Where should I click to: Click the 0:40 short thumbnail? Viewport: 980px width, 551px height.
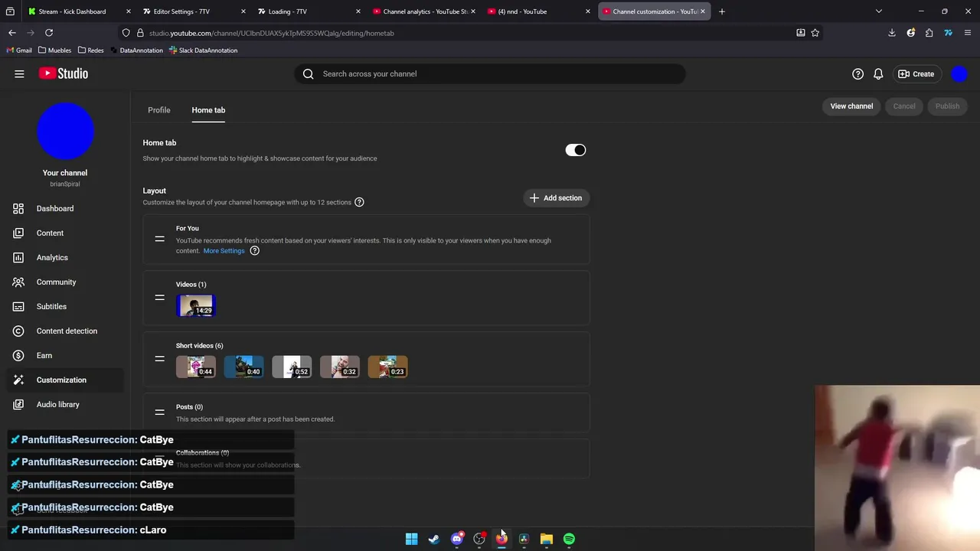pyautogui.click(x=244, y=367)
